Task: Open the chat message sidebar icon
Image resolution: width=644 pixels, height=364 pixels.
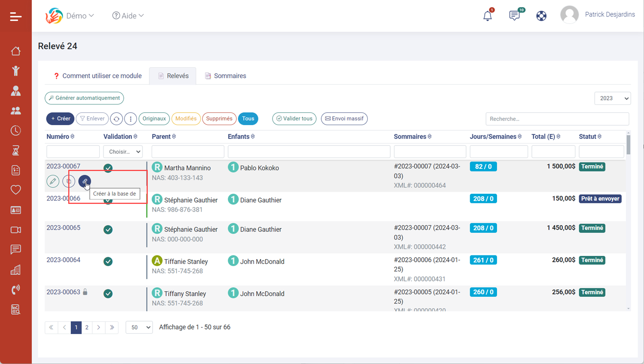Action: [16, 249]
